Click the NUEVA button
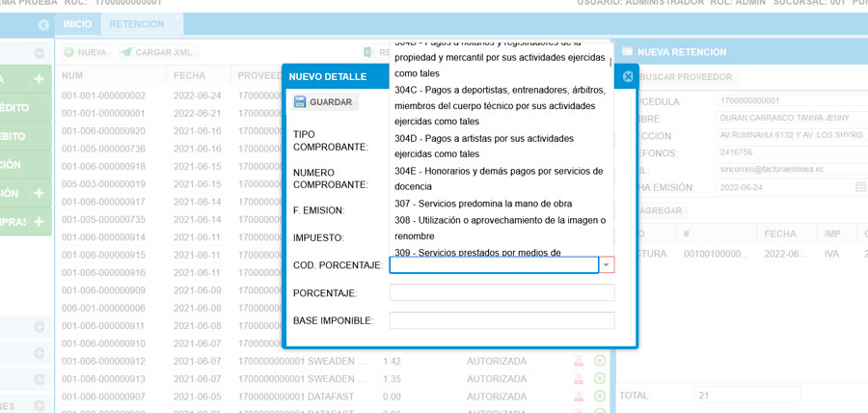Screen dimensions: 868x413 [x=86, y=53]
